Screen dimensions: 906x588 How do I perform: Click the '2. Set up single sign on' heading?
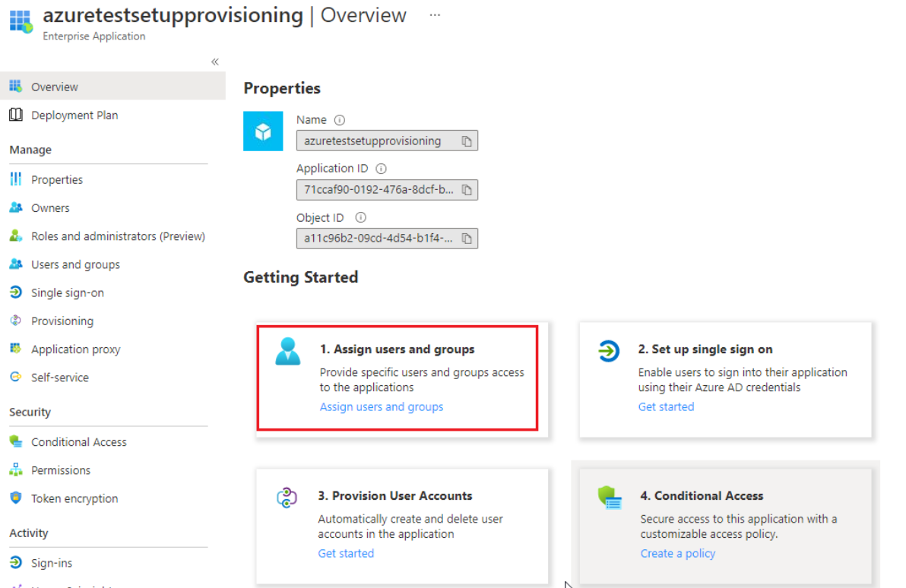pos(705,349)
